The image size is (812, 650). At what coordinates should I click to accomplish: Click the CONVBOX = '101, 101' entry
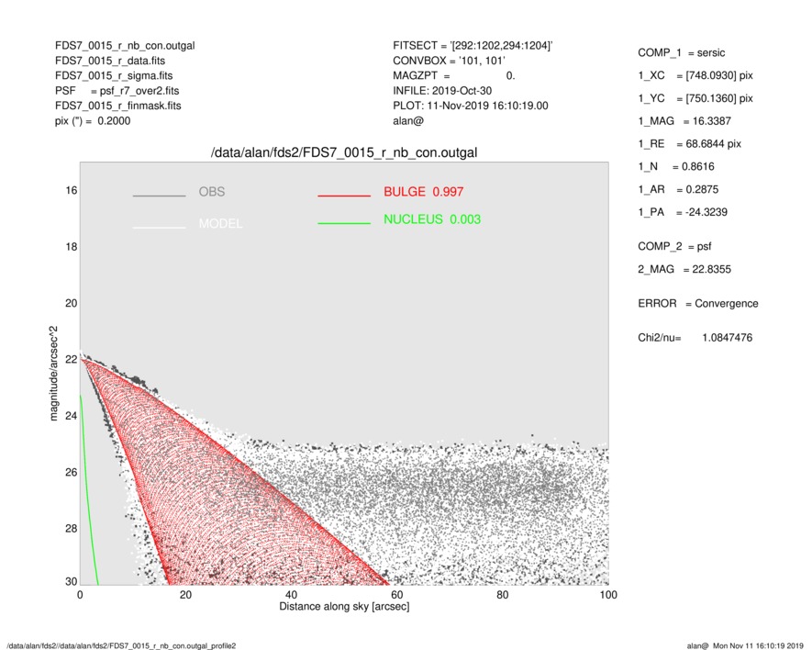[x=449, y=61]
